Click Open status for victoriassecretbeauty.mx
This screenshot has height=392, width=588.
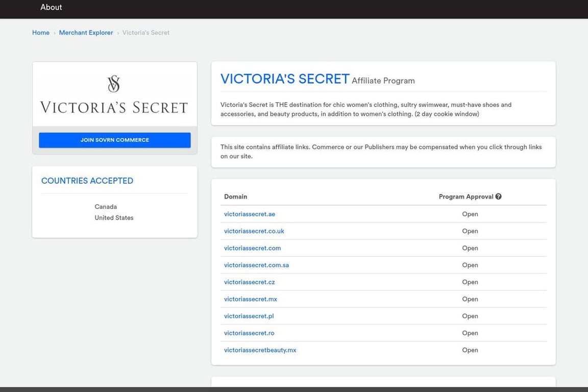[x=470, y=350]
